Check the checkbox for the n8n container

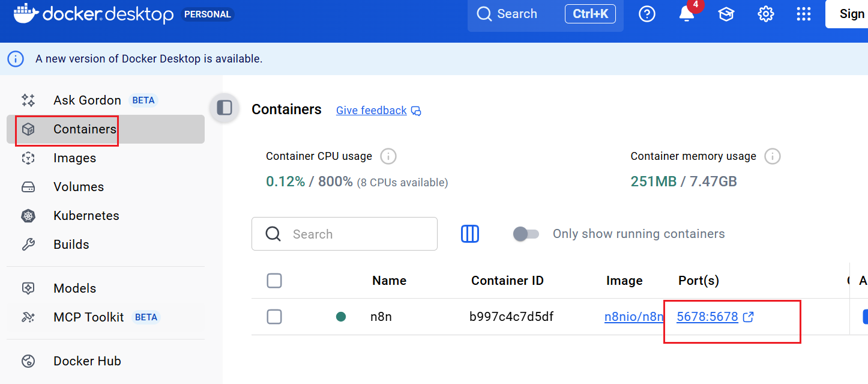pos(274,317)
